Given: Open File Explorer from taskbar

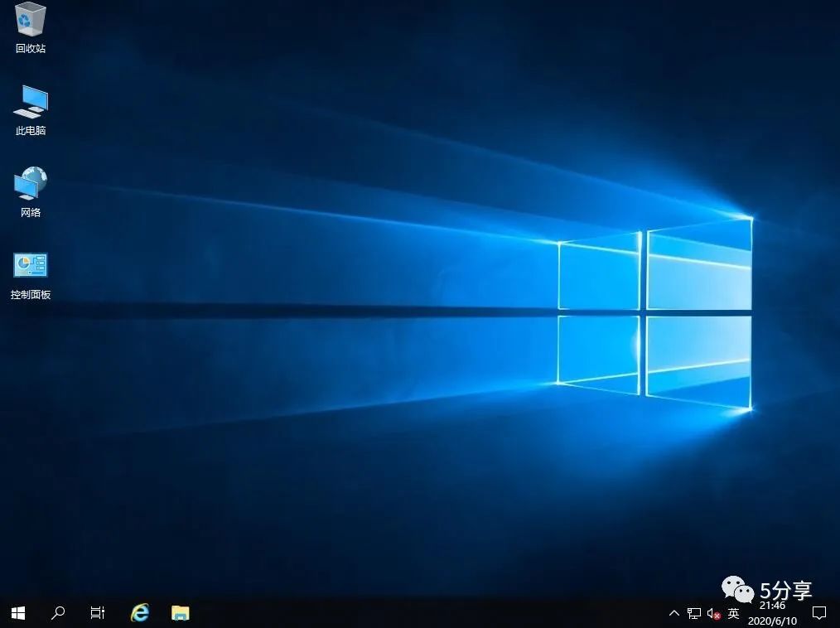Looking at the screenshot, I should pyautogui.click(x=180, y=612).
